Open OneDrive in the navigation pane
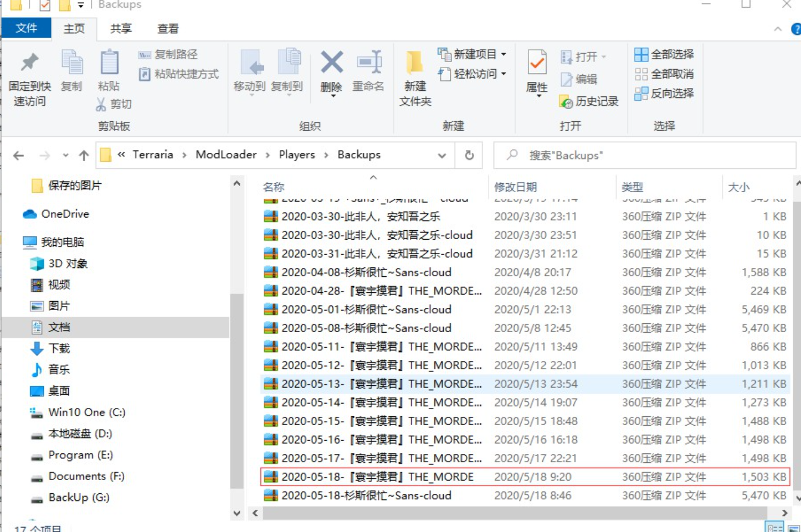 click(x=55, y=214)
